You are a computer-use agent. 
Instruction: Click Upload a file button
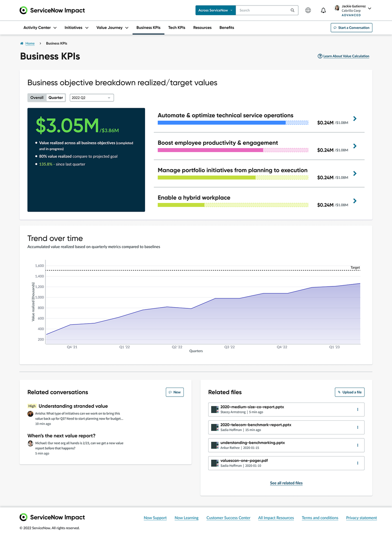350,392
